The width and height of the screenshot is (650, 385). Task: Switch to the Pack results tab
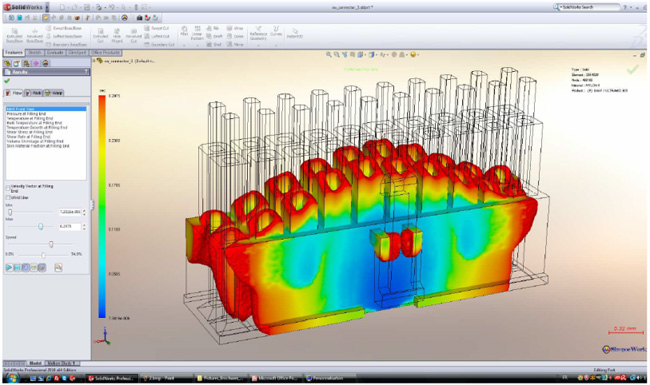tap(33, 93)
